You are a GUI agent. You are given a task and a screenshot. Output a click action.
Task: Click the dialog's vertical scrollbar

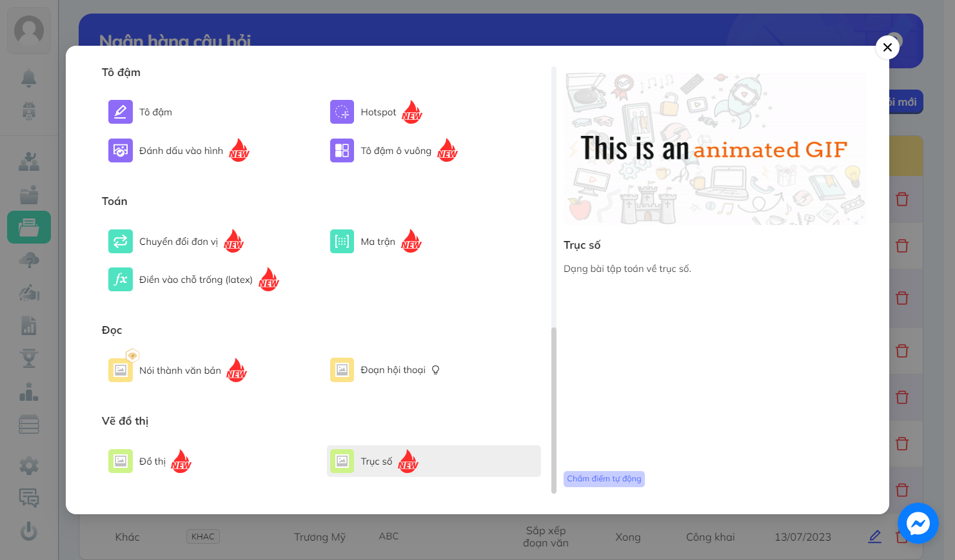[x=554, y=410]
